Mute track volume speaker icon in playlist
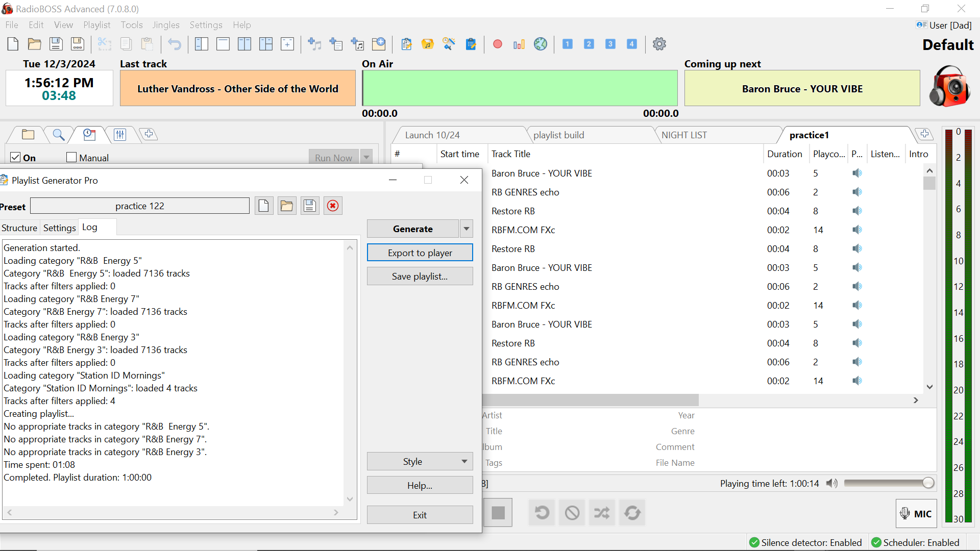 pyautogui.click(x=857, y=173)
